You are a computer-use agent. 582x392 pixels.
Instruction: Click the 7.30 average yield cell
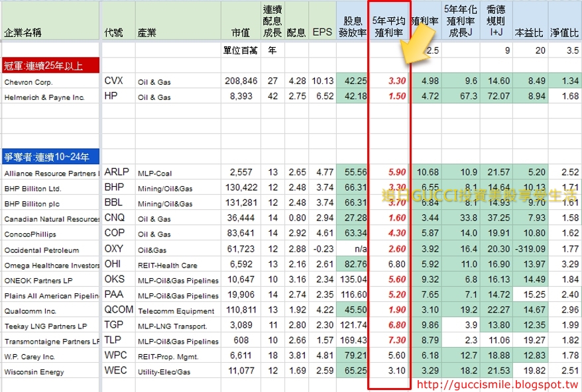click(x=389, y=340)
